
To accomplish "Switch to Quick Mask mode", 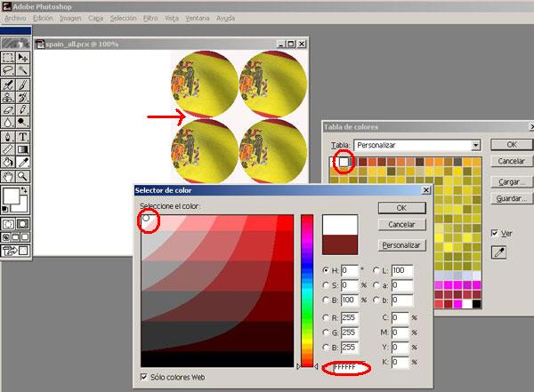I will pos(23,224).
